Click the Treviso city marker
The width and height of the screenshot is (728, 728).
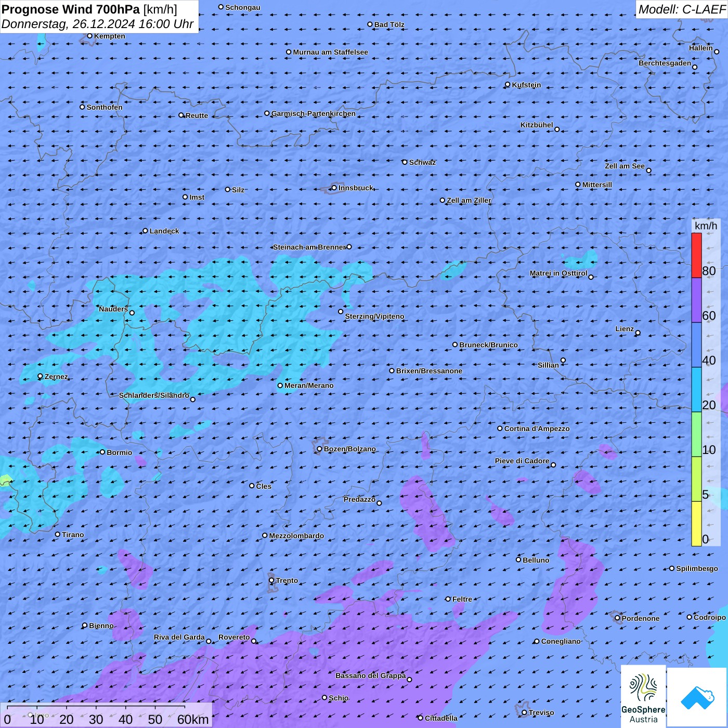coord(524,712)
